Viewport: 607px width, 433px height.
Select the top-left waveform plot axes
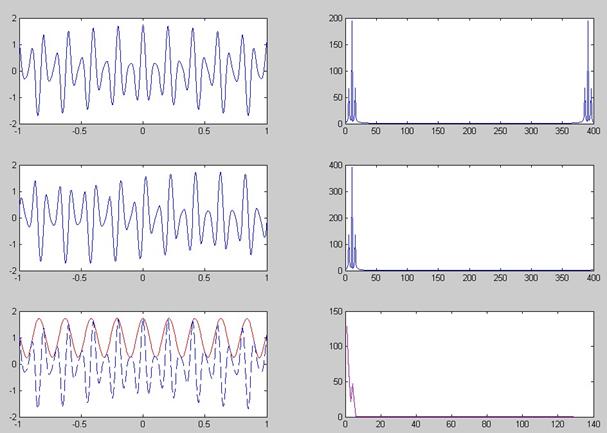(x=143, y=71)
